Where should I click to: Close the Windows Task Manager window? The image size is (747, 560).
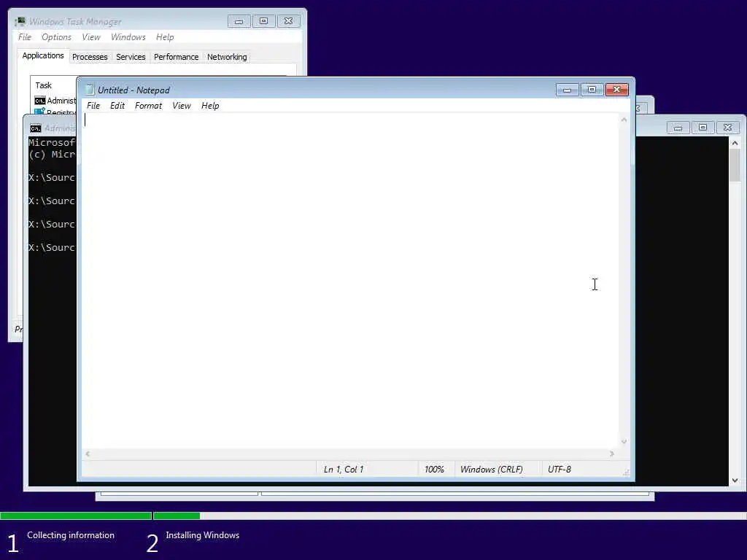(x=289, y=21)
